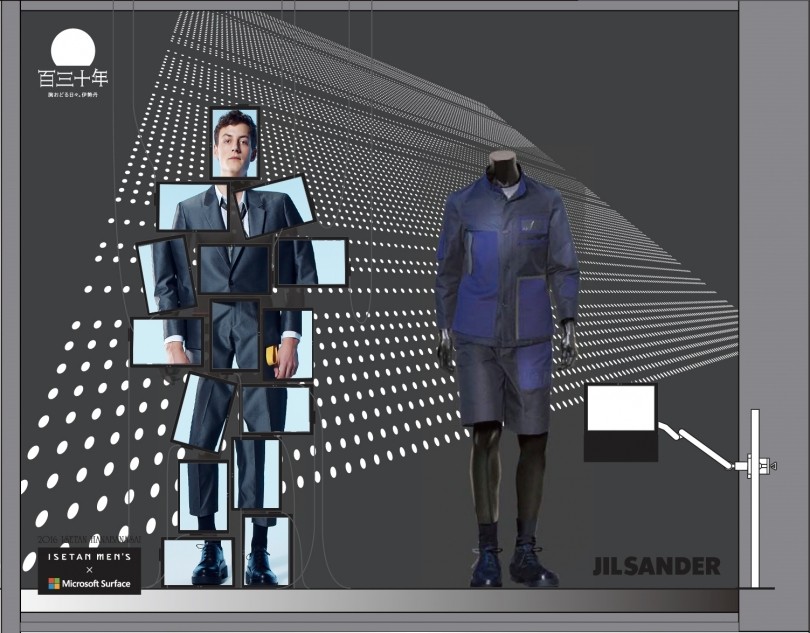Click the 2016 ISETAN caption above the logo box
Image resolution: width=810 pixels, height=633 pixels.
coord(89,538)
